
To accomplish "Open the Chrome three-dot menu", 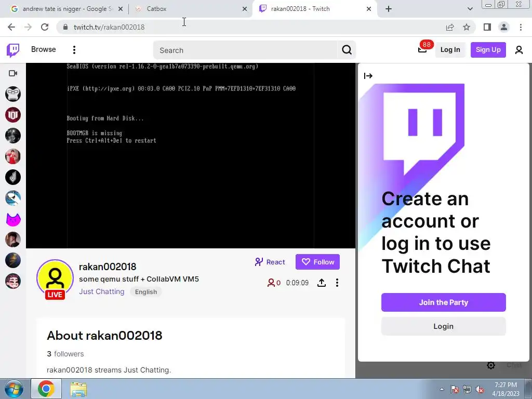I will [x=521, y=27].
